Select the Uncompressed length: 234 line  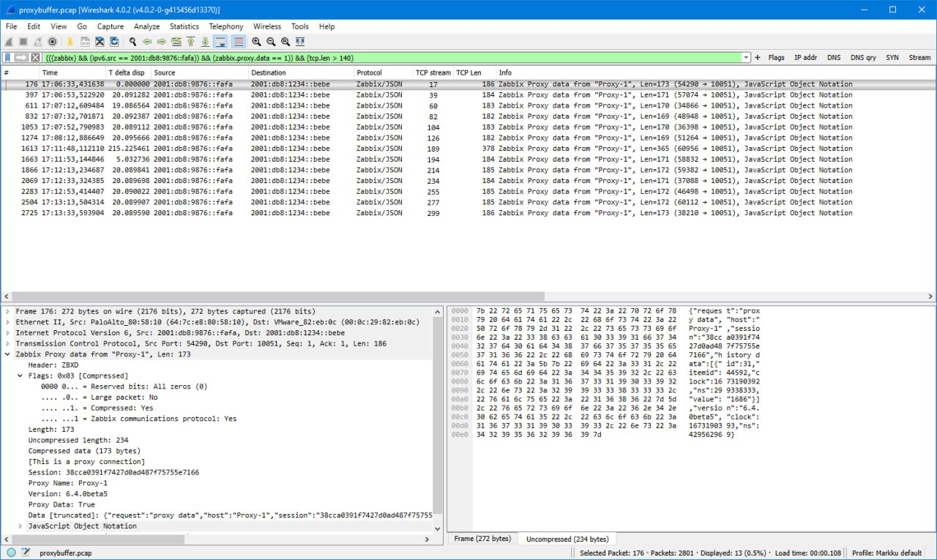(x=78, y=441)
